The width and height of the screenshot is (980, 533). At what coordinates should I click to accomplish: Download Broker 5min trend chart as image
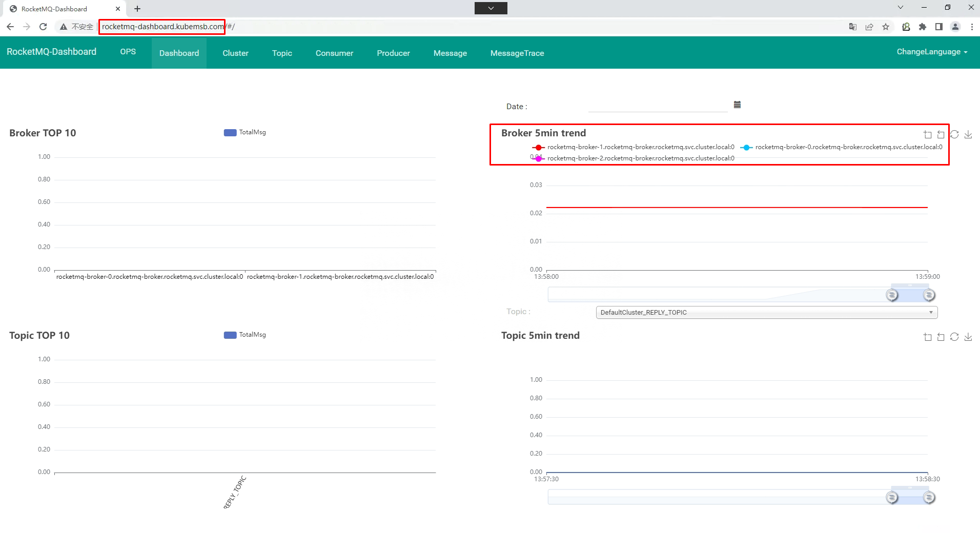(968, 134)
